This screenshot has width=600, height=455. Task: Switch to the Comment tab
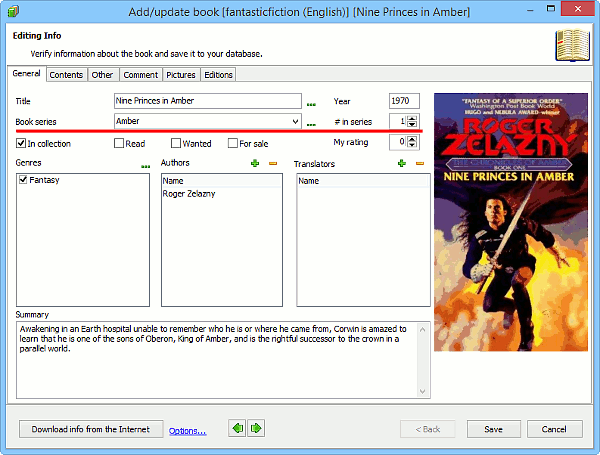click(x=140, y=75)
